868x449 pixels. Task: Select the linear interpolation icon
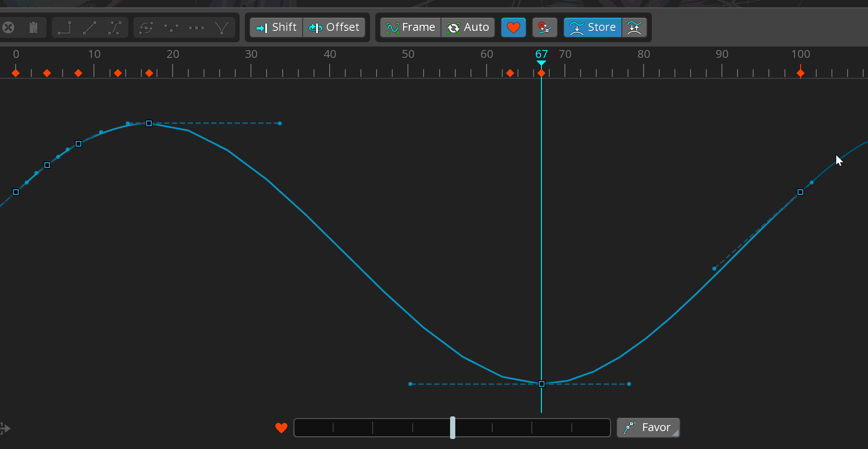tap(90, 27)
